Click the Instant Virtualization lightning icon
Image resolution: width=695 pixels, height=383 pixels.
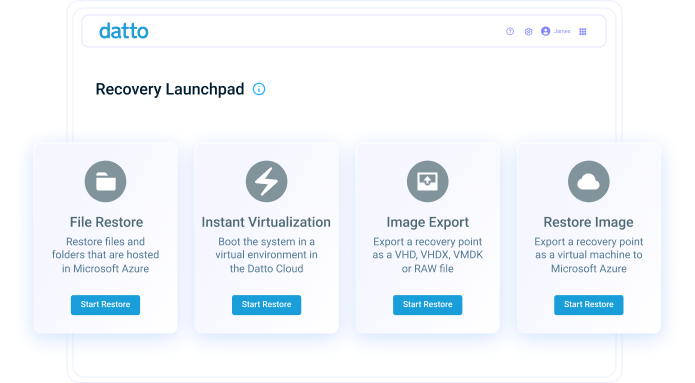[x=266, y=181]
